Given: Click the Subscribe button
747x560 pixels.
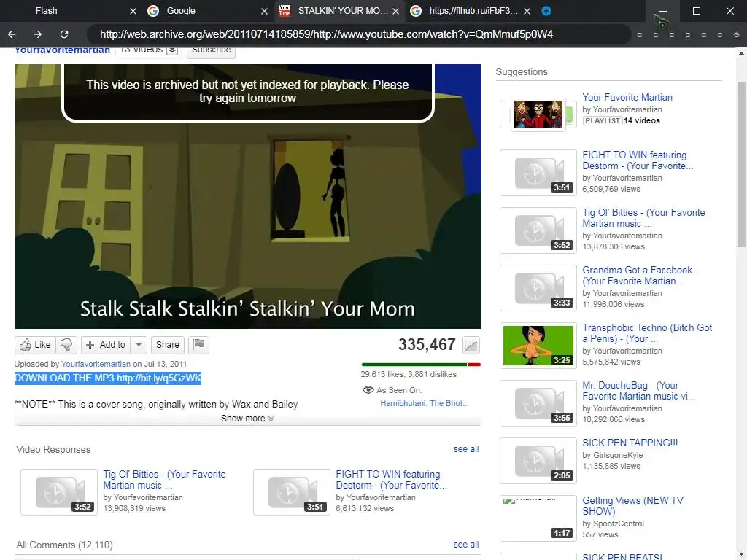Looking at the screenshot, I should pyautogui.click(x=211, y=52).
